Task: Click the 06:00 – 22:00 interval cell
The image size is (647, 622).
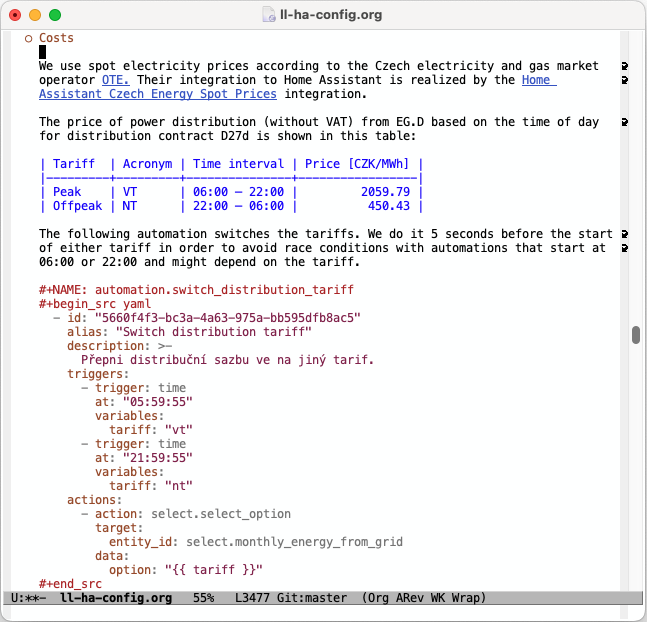Action: (x=238, y=192)
